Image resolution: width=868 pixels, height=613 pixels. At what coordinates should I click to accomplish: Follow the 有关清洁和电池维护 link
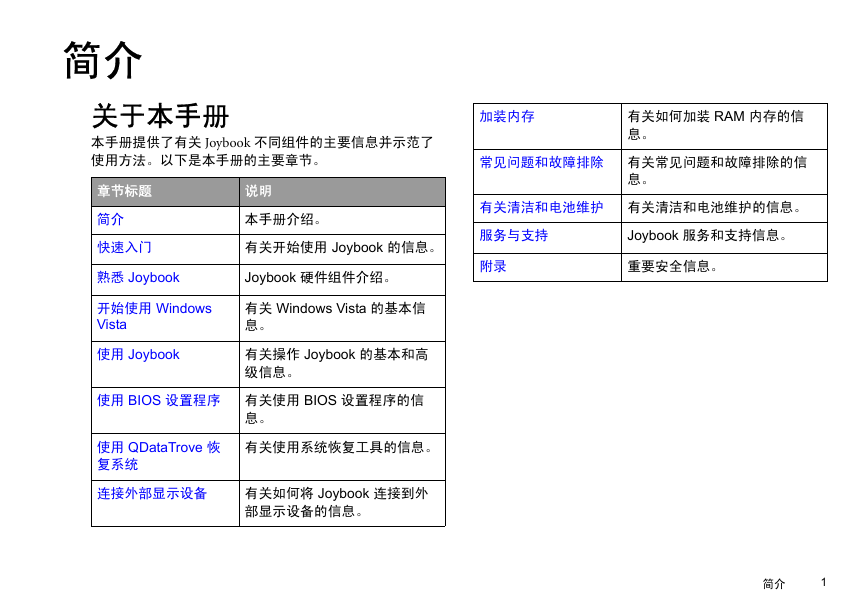click(541, 208)
